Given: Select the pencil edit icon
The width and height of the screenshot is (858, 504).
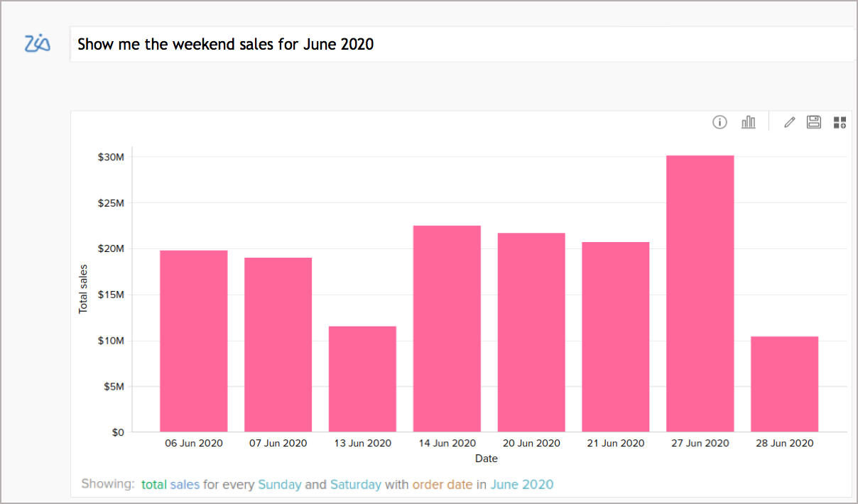Looking at the screenshot, I should tap(789, 122).
